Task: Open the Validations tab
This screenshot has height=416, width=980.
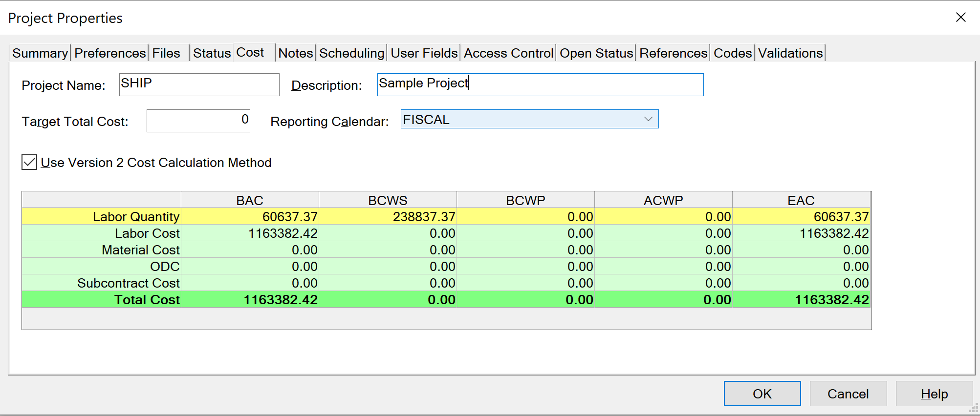Action: 790,53
